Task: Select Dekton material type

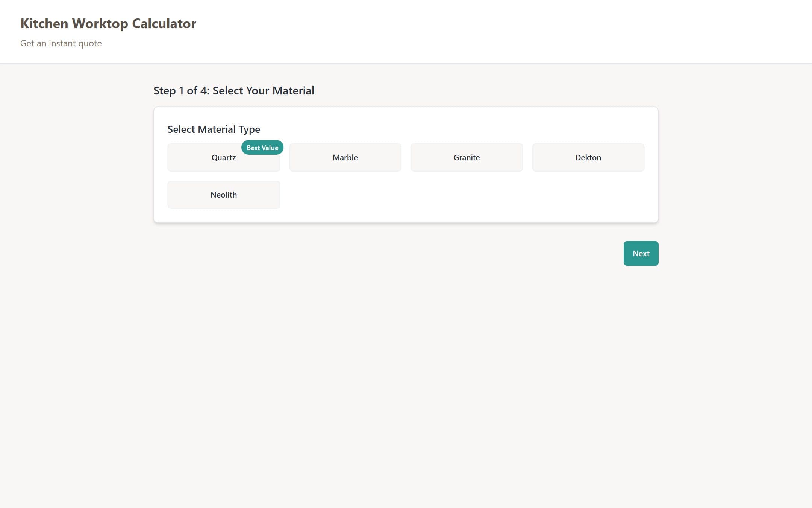Action: tap(588, 158)
